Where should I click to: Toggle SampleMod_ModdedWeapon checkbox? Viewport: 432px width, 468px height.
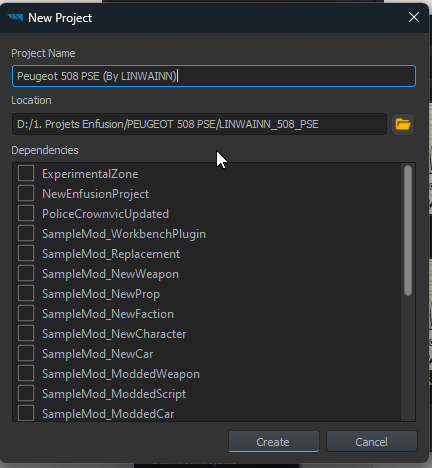(x=26, y=373)
